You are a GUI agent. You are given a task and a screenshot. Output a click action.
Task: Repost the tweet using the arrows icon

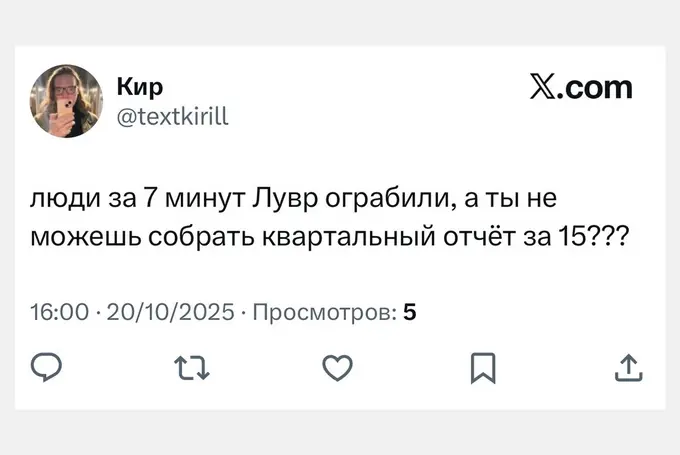[194, 368]
